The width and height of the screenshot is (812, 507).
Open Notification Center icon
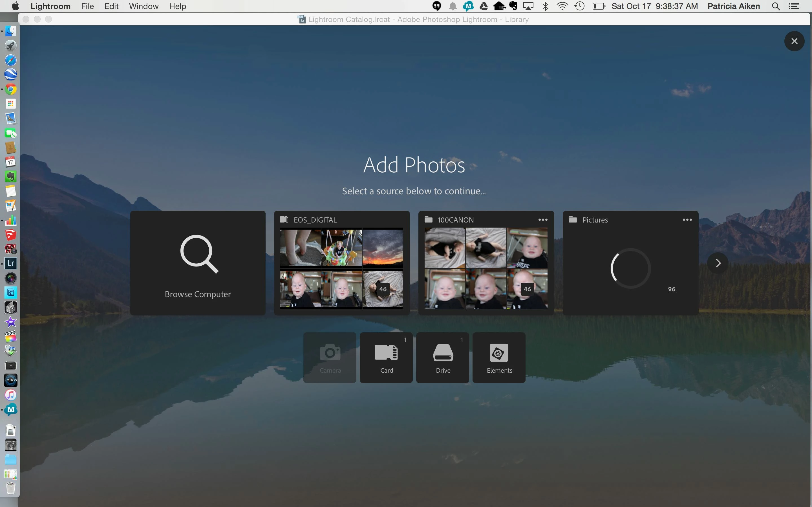[794, 6]
